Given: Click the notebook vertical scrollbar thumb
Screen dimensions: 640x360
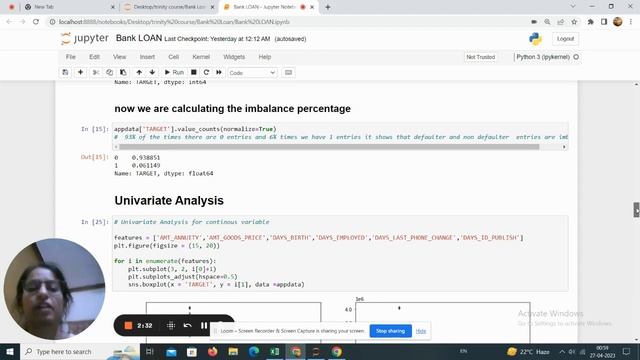Looking at the screenshot, I should 636,209.
